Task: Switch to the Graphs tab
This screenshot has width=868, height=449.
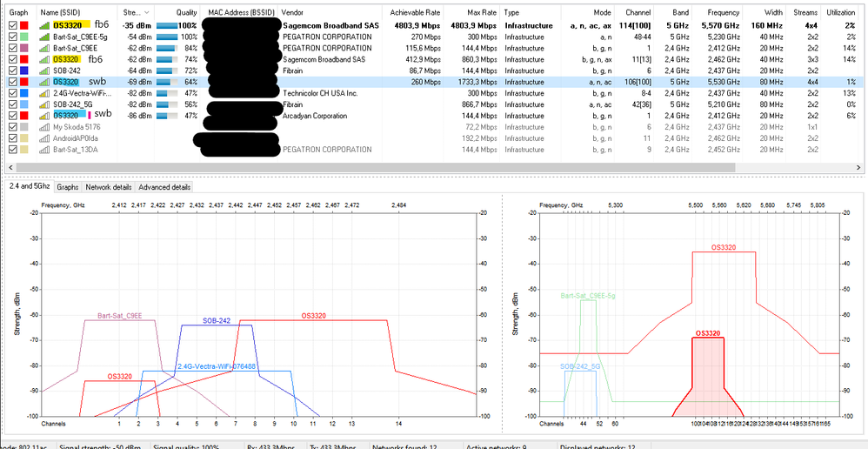Action: pyautogui.click(x=68, y=187)
